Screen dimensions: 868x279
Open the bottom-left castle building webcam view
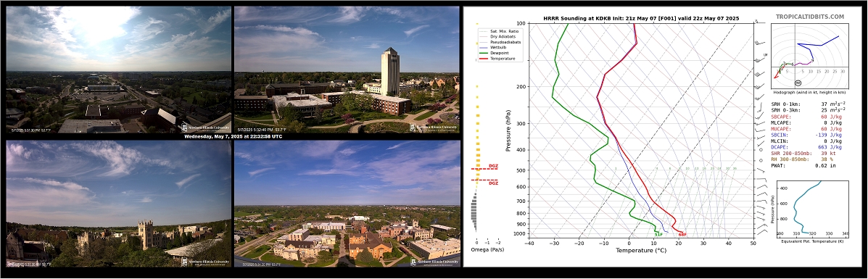pyautogui.click(x=118, y=204)
